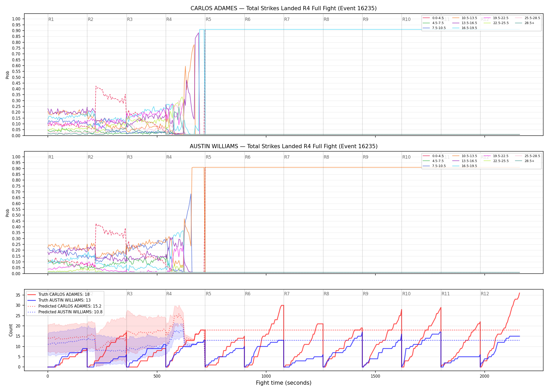Click the AUSTIN WILLIAMS chart title
This screenshot has width=549, height=392.
tap(283, 146)
